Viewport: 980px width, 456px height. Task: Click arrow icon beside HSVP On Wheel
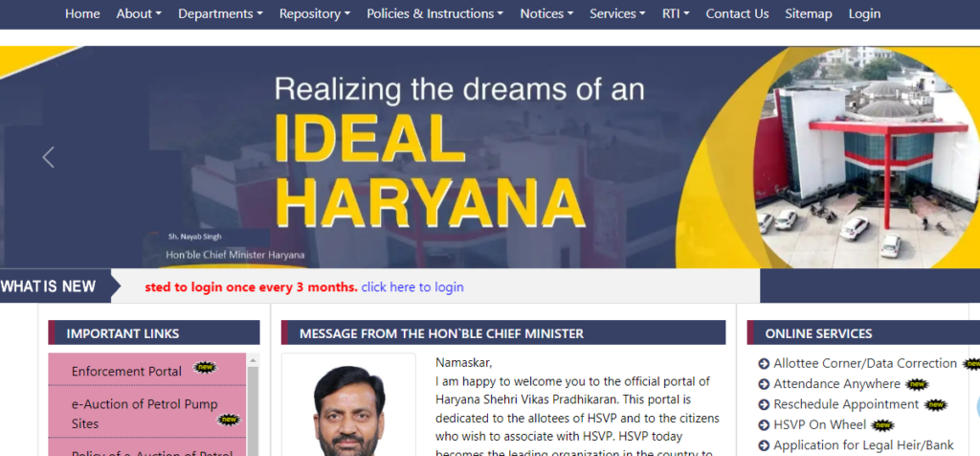point(763,425)
